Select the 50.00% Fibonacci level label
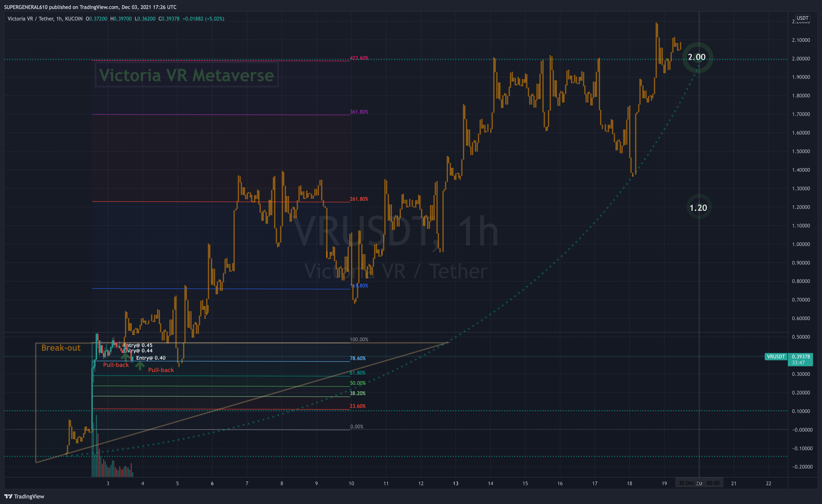This screenshot has width=822, height=504. coord(358,383)
